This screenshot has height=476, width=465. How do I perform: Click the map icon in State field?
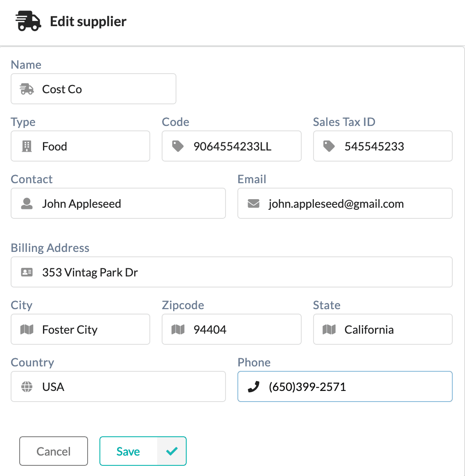click(x=329, y=329)
